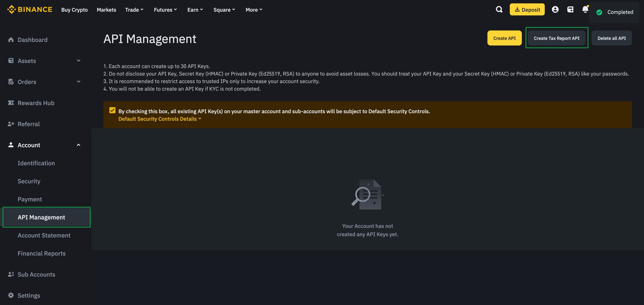
Task: Click the Completed notification toast
Action: (x=614, y=12)
